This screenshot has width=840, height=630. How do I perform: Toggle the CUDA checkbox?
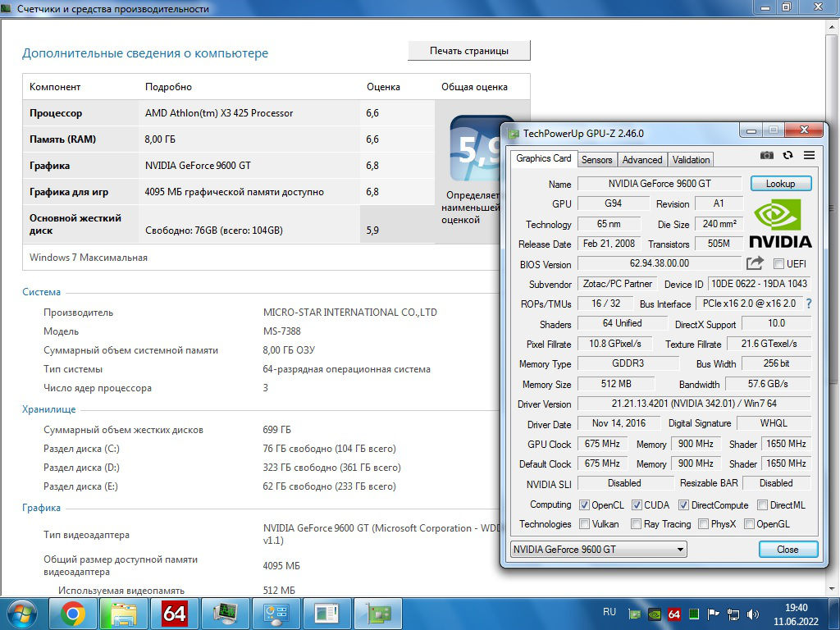pyautogui.click(x=637, y=505)
